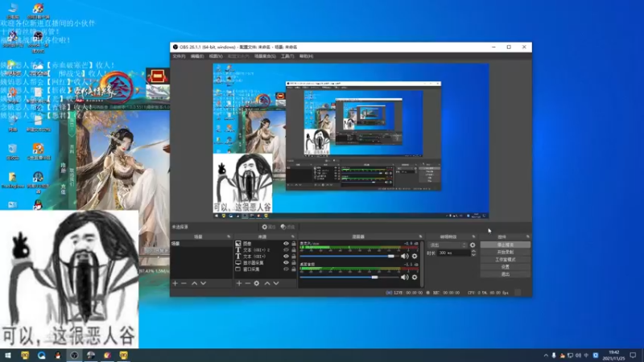Select the image source row
This screenshot has height=362, width=644.
(266, 244)
